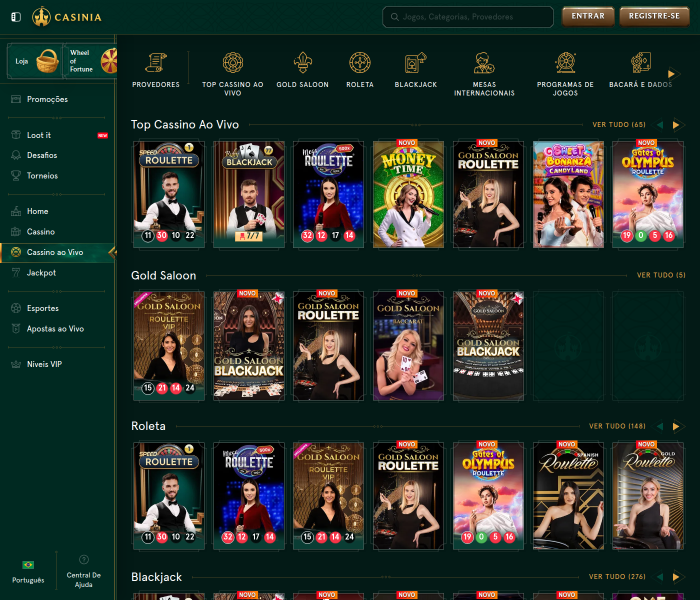Focus the games search field
The width and height of the screenshot is (700, 600).
click(468, 17)
